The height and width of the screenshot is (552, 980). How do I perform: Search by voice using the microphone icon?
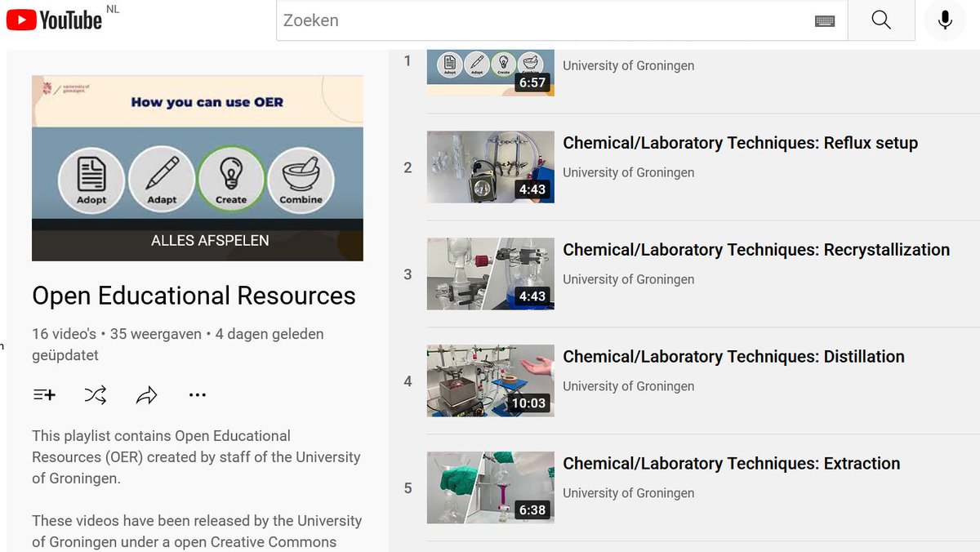[x=945, y=20]
